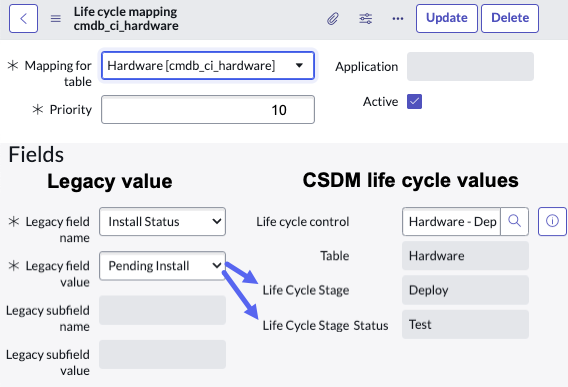Viewport: 568px width, 387px height.
Task: Open the Mapping for table dropdown
Action: click(208, 66)
